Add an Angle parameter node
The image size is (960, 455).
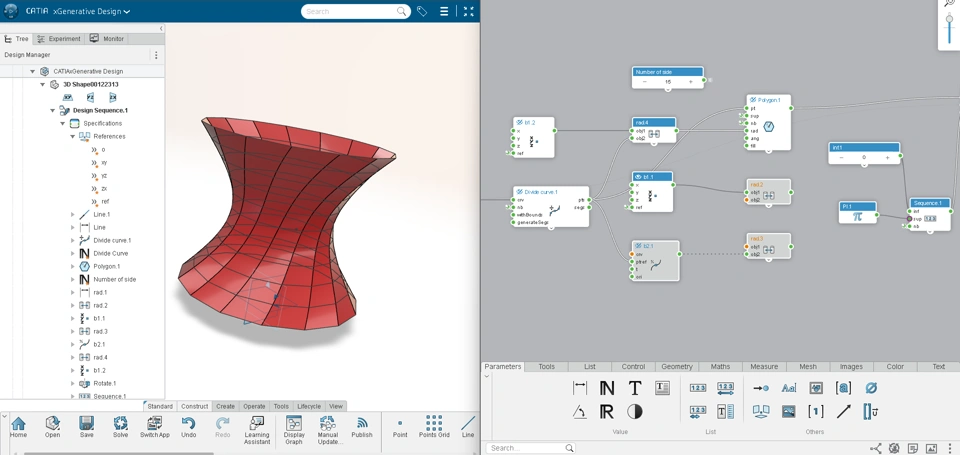pyautogui.click(x=579, y=412)
